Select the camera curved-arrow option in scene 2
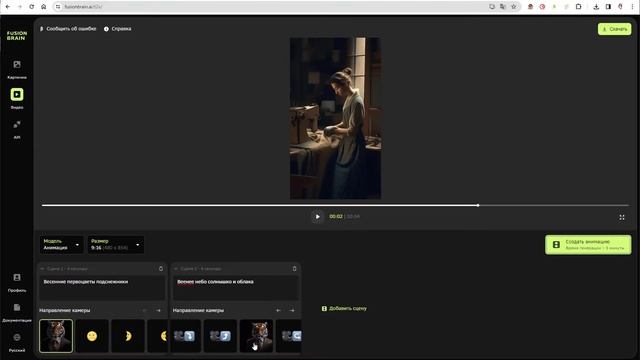The image size is (640, 360). (220, 336)
